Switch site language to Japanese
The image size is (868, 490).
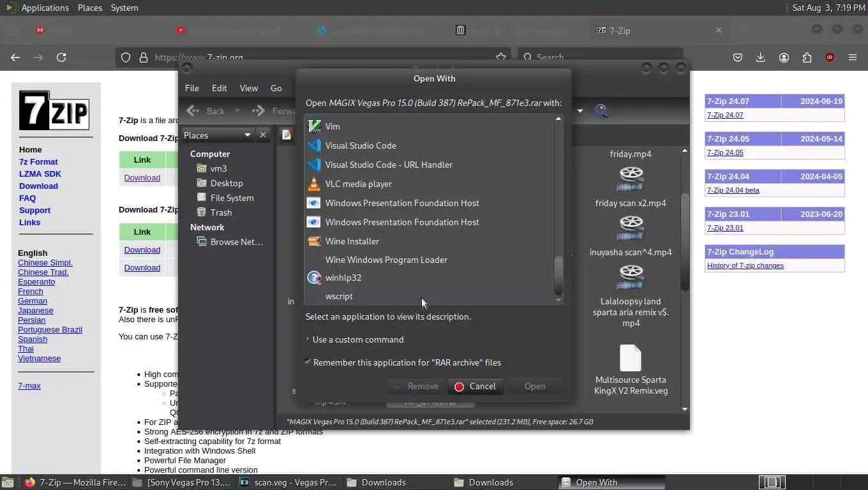coord(36,310)
